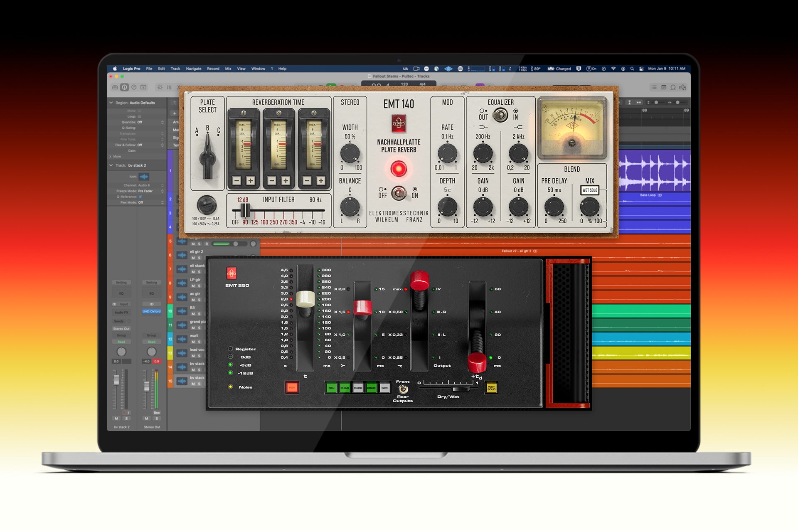
Task: Solo the 'B3' track
Action: [199, 314]
